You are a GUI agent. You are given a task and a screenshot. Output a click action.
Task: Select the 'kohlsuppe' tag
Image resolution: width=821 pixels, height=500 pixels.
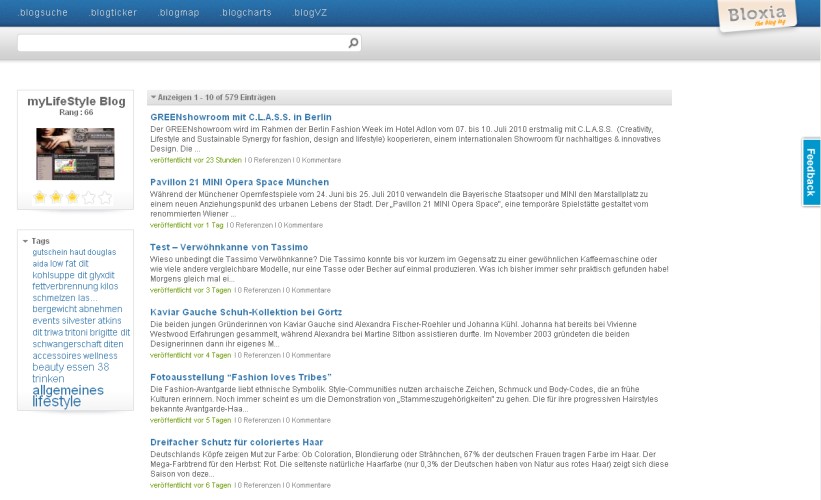click(x=53, y=275)
